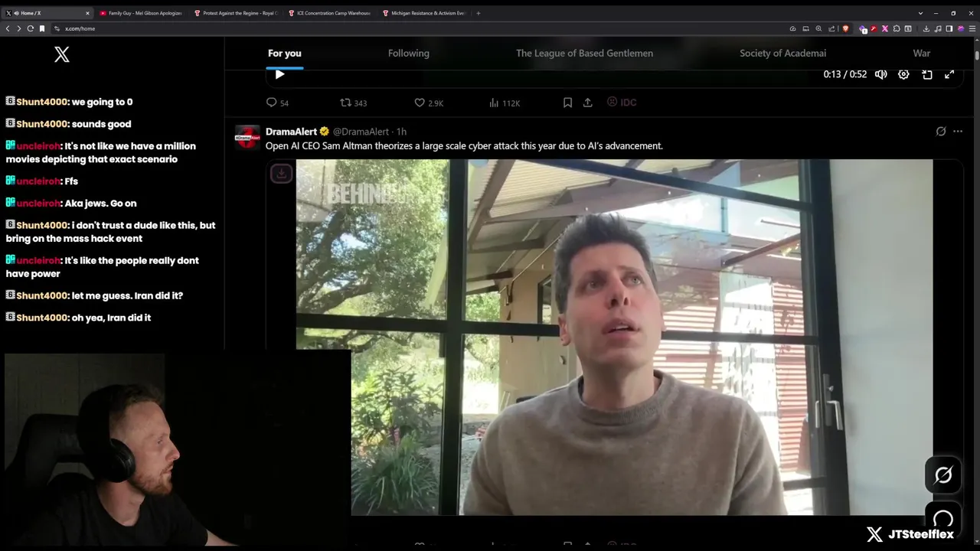Image resolution: width=980 pixels, height=551 pixels.
Task: Open the browser downloads panel
Action: pos(926,28)
